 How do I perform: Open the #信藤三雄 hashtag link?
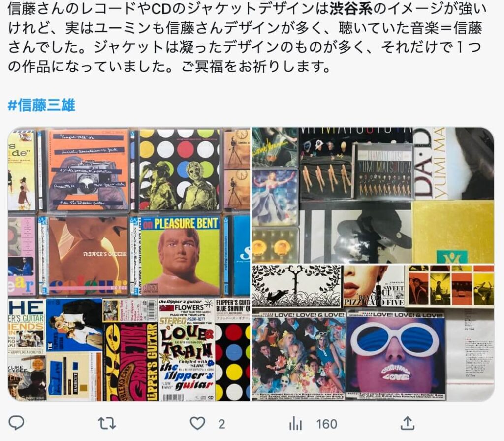click(x=41, y=105)
